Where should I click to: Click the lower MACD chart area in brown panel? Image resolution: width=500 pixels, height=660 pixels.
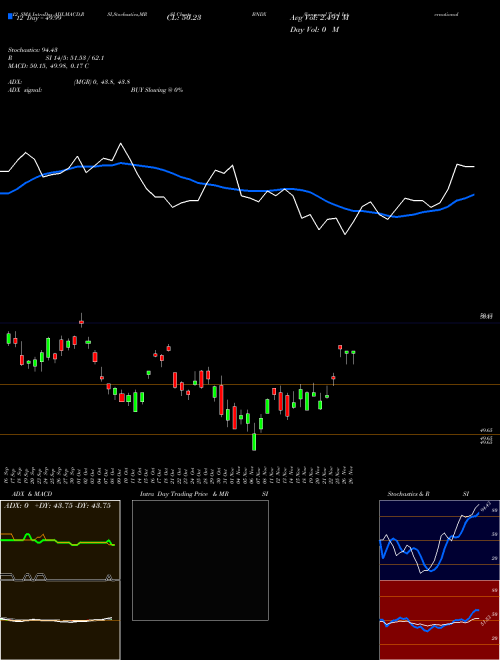point(60,620)
